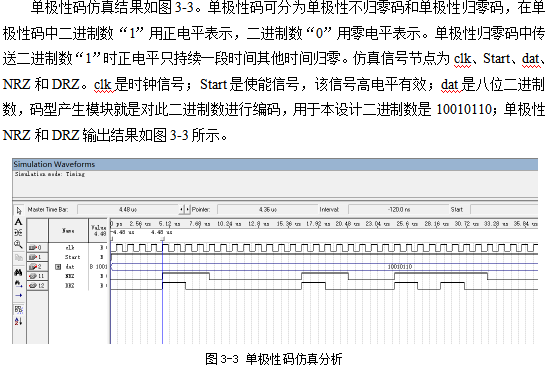The height and width of the screenshot is (372, 548).
Task: Step Master Time Bar to next transition
Action: pyautogui.click(x=187, y=209)
